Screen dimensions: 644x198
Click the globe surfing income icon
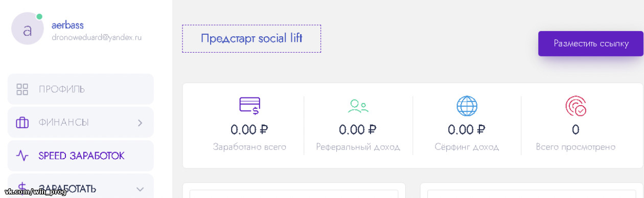[467, 106]
